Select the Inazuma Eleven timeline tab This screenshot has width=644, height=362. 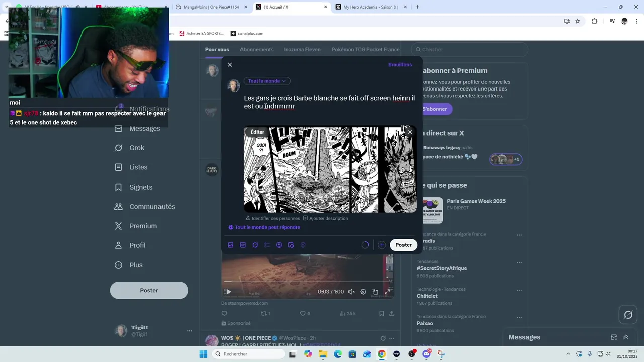[x=302, y=49]
